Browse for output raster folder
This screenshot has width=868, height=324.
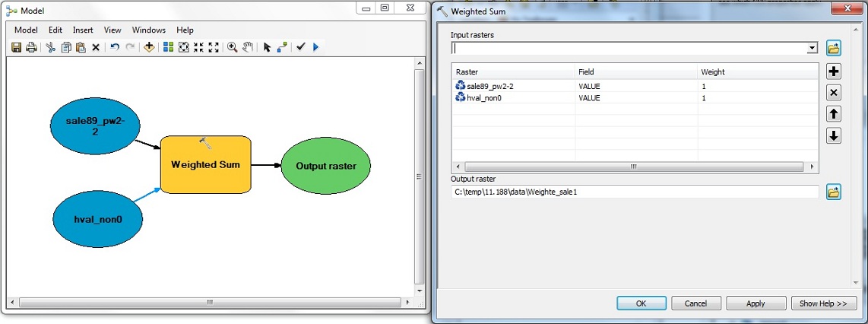833,192
